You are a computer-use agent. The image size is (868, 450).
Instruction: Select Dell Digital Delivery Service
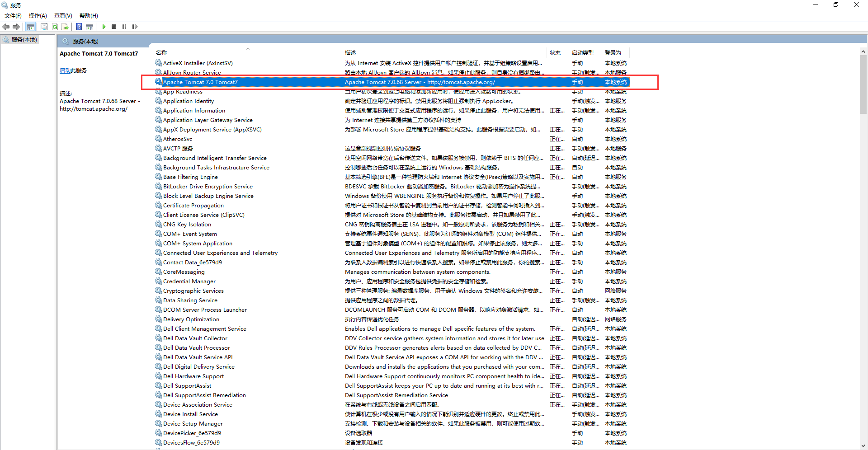click(x=392, y=366)
